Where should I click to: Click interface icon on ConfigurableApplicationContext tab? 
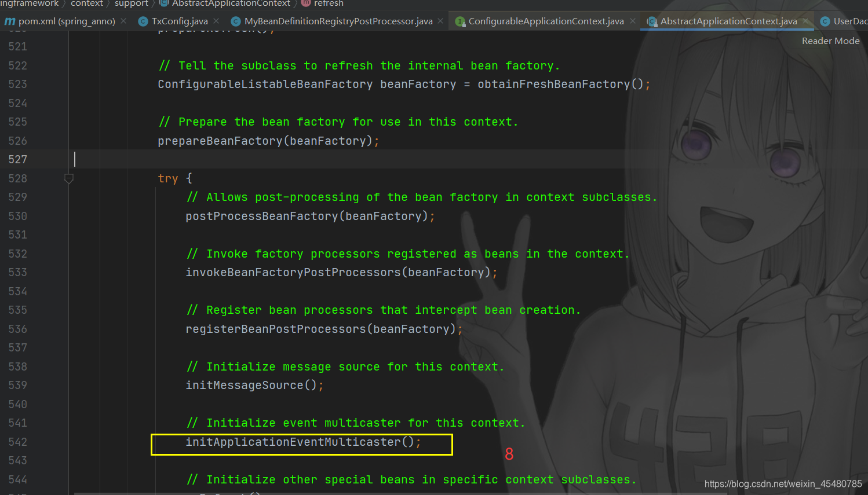coord(460,21)
